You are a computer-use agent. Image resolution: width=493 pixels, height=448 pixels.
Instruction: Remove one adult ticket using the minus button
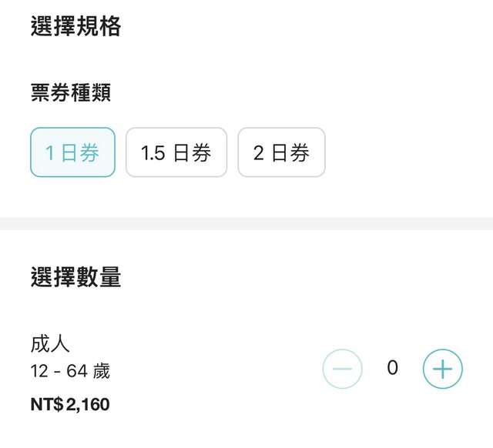pyautogui.click(x=342, y=369)
